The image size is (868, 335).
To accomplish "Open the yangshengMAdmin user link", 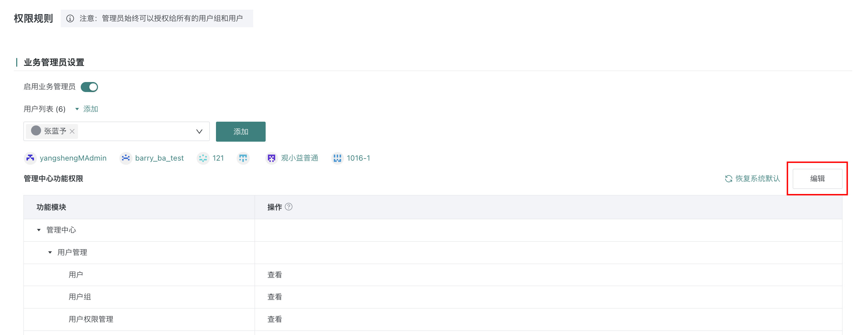I will click(73, 158).
